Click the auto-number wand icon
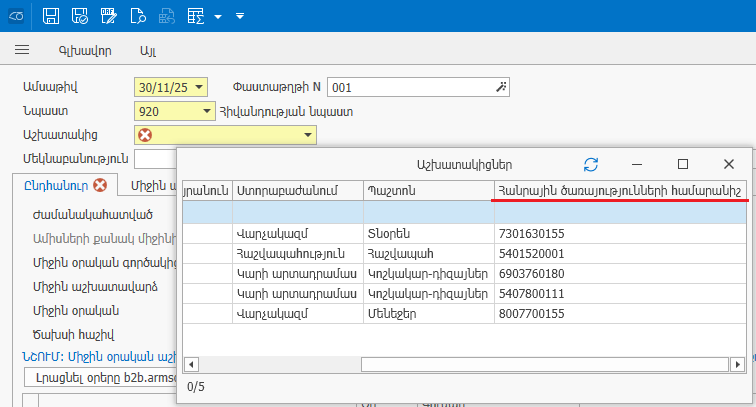The width and height of the screenshot is (756, 407). [501, 87]
